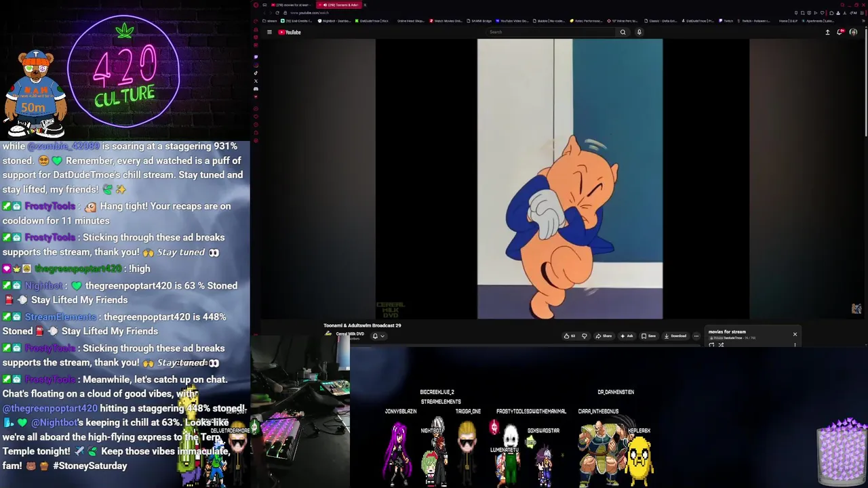Screen dimensions: 868x488
Task: Switch to the 'movies for stream' browser tab
Action: pyautogui.click(x=292, y=5)
